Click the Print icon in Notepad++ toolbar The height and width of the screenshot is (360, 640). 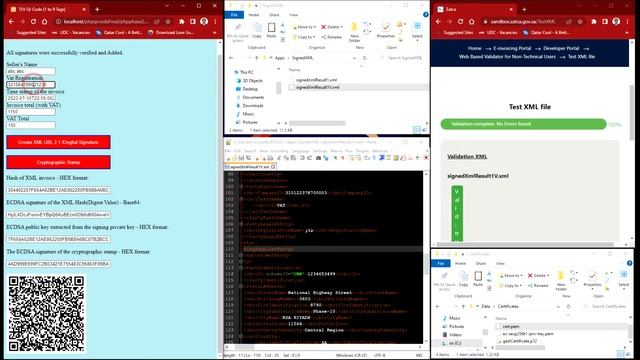270,158
